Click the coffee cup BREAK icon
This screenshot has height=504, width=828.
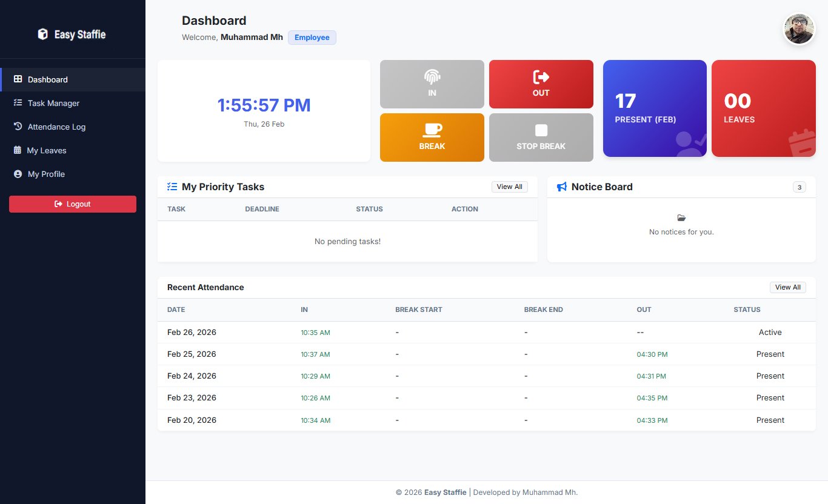(432, 130)
